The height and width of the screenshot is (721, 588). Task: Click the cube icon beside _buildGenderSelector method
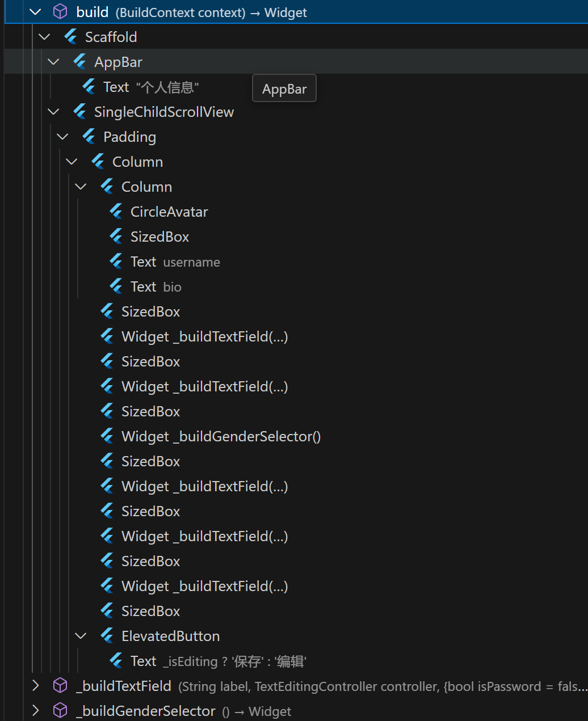[x=60, y=711]
